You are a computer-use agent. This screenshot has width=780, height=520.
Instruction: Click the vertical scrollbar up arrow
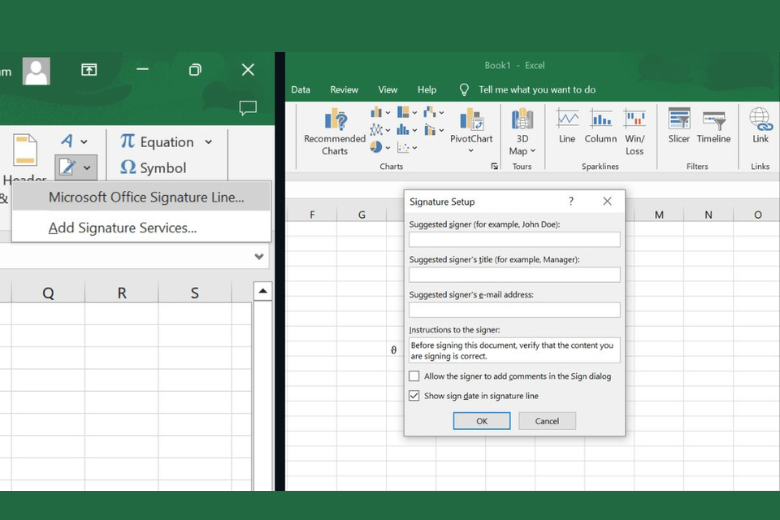(263, 291)
